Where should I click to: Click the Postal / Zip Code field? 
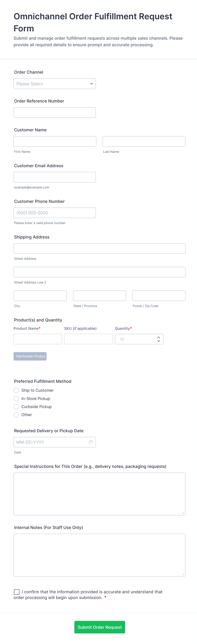(x=158, y=296)
